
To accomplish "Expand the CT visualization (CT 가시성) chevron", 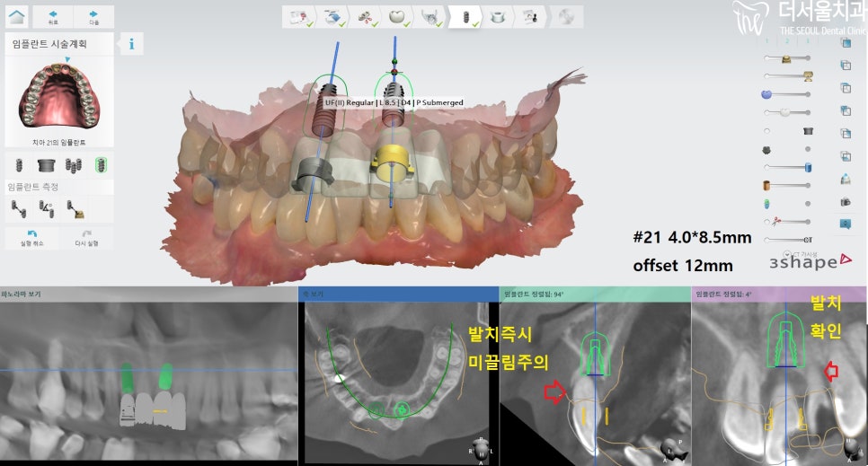I will tap(788, 254).
